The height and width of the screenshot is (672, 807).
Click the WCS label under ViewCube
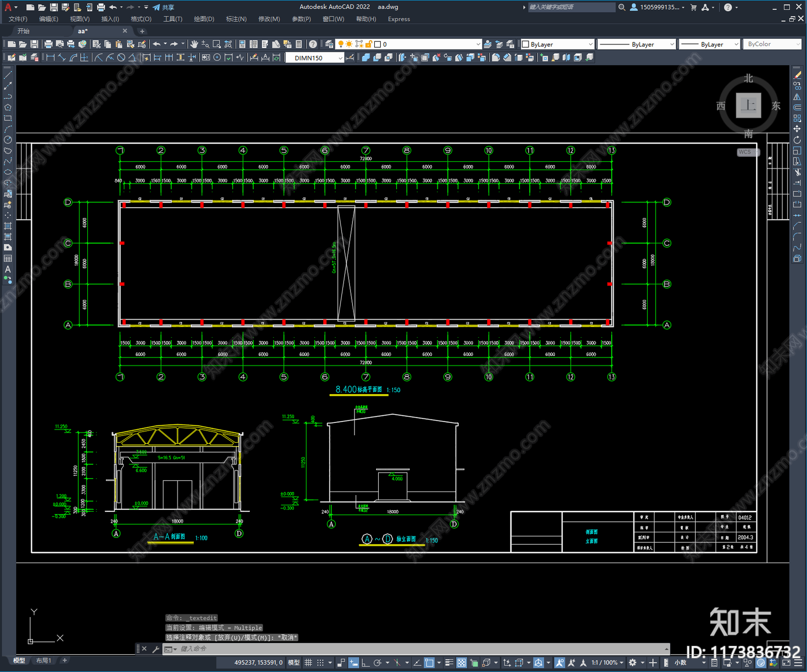(745, 152)
